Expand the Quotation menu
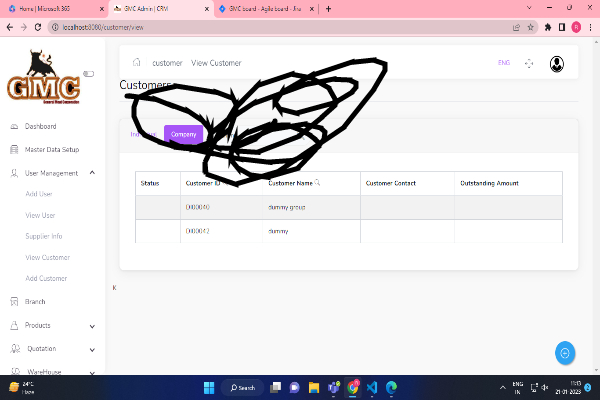 92,349
